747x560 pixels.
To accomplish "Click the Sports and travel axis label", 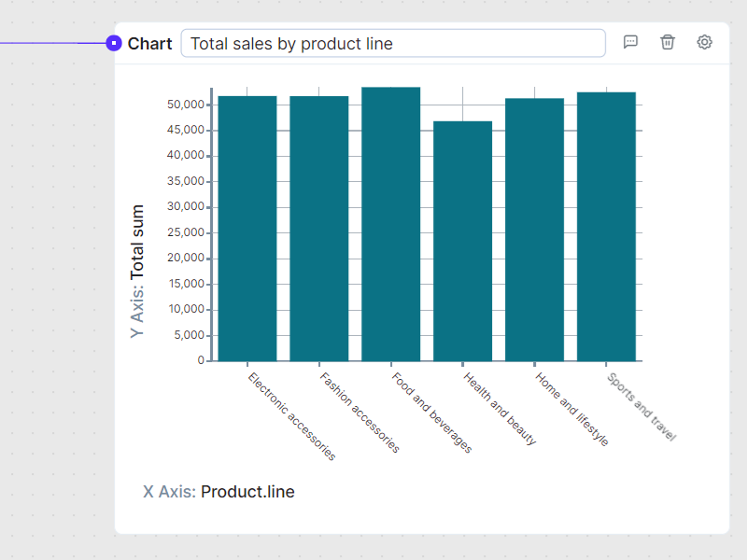I will tap(641, 406).
